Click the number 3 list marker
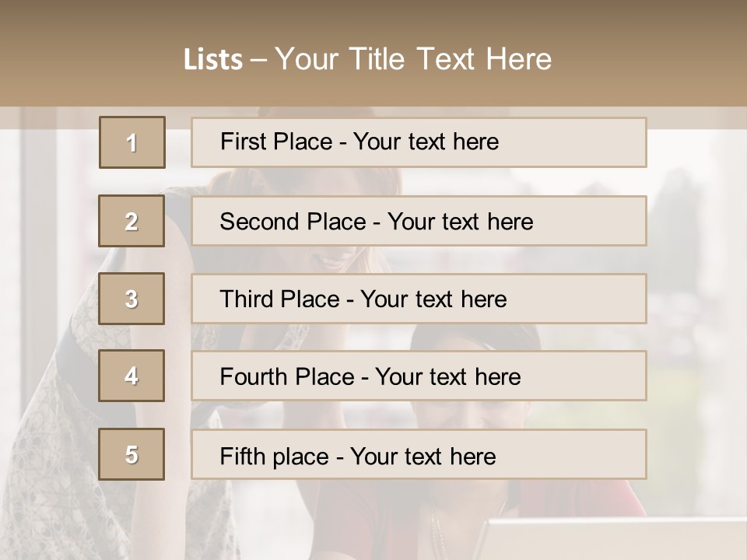This screenshot has width=747, height=560. point(132,299)
